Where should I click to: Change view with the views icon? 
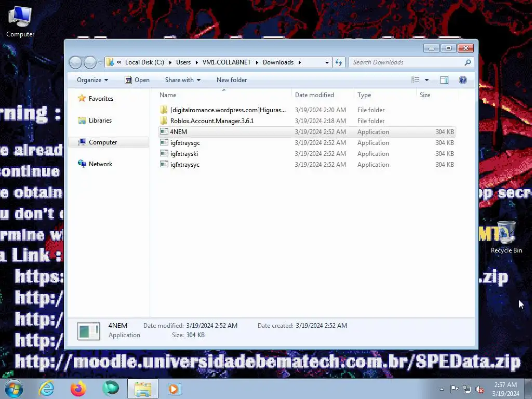point(415,80)
